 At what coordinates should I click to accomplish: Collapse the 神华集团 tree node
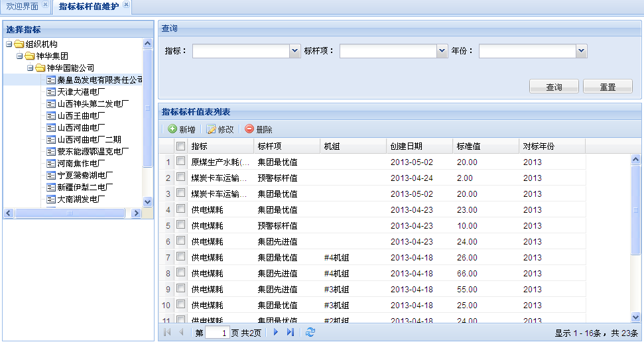click(x=20, y=56)
